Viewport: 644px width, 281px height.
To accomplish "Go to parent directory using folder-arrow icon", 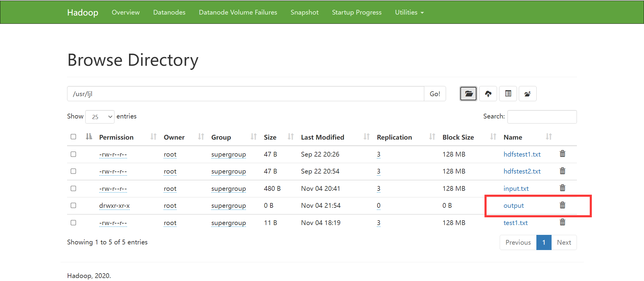I will pyautogui.click(x=527, y=94).
